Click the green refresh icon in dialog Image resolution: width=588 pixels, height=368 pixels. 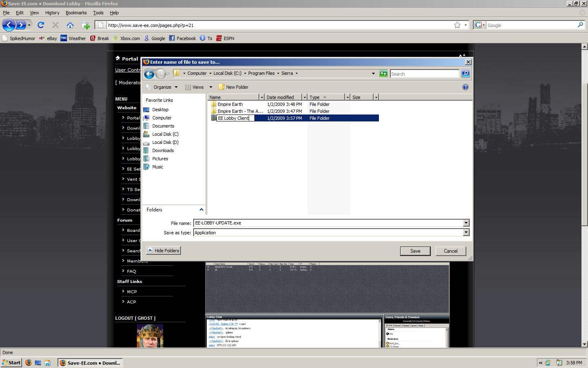pyautogui.click(x=383, y=74)
